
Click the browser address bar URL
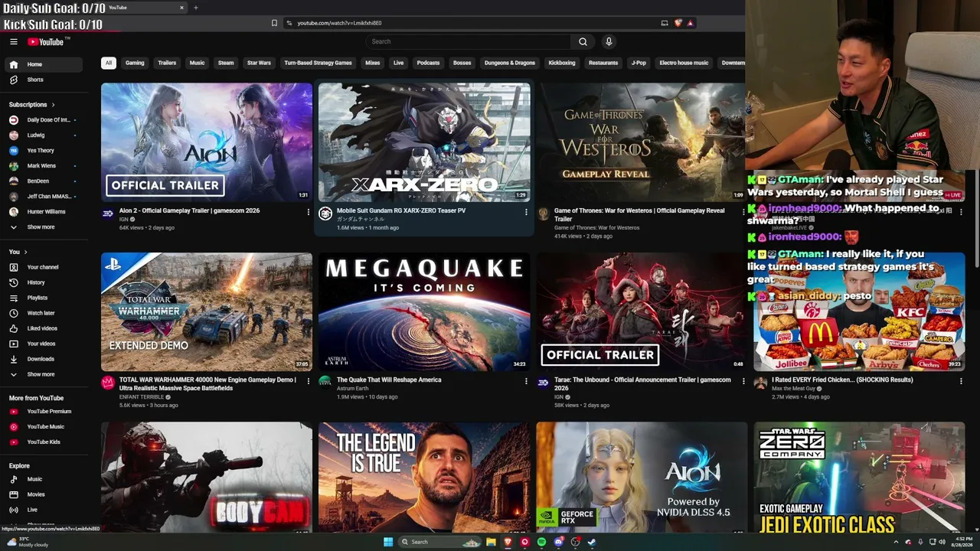[x=339, y=23]
